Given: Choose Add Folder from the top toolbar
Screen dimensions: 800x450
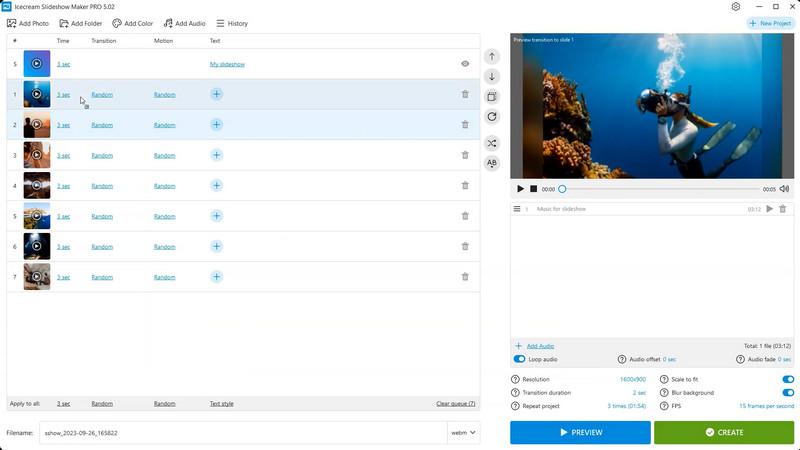Looking at the screenshot, I should coord(80,23).
